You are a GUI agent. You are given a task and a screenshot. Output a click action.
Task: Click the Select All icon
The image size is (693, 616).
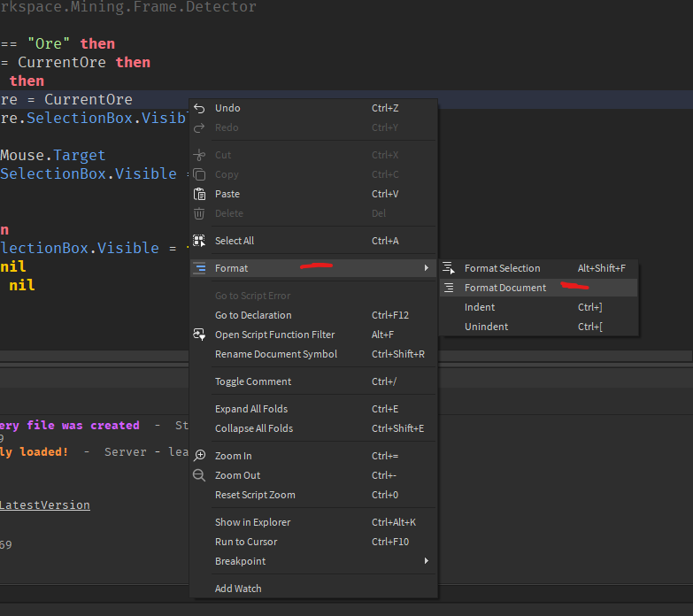click(x=199, y=241)
